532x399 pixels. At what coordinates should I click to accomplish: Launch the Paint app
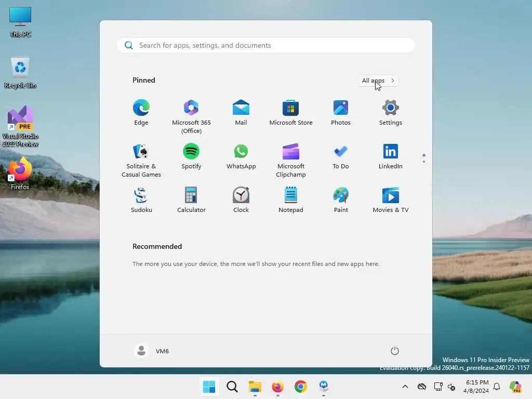pos(341,200)
